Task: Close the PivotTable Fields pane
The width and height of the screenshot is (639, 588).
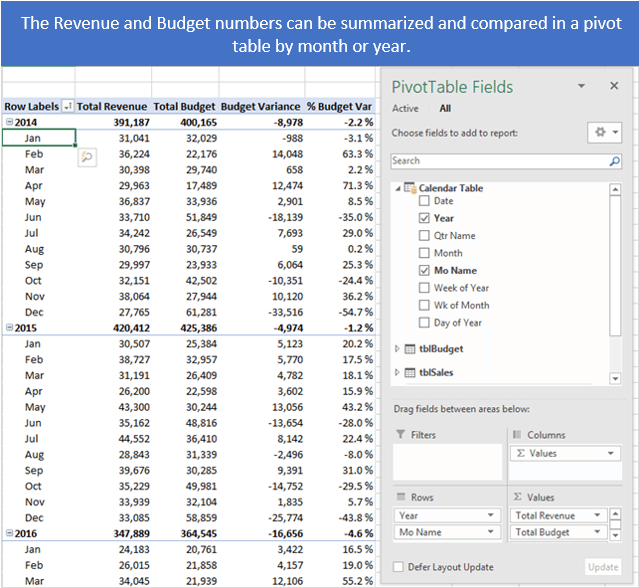Action: coord(613,87)
